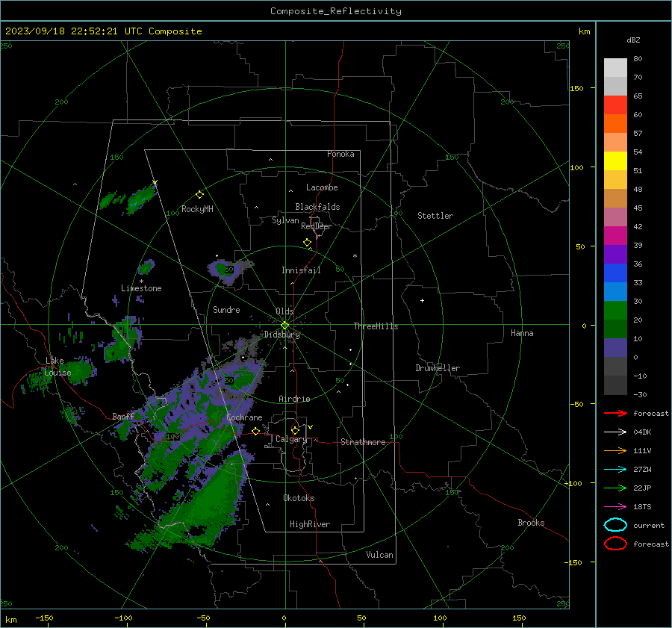
Task: Click the yellow diamond marker above Calgary
Action: [x=295, y=430]
